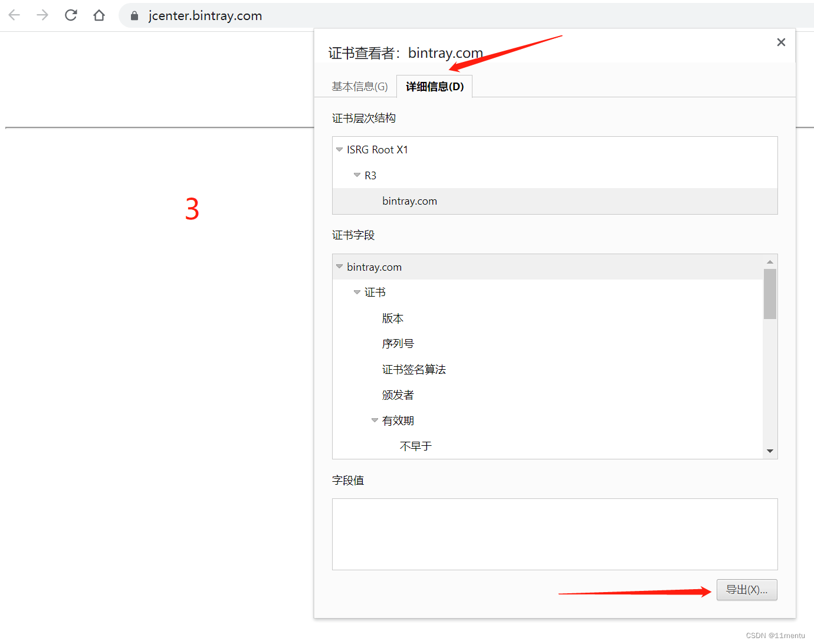Click the jcenter.bintray.com address bar
814x644 pixels.
click(466, 16)
